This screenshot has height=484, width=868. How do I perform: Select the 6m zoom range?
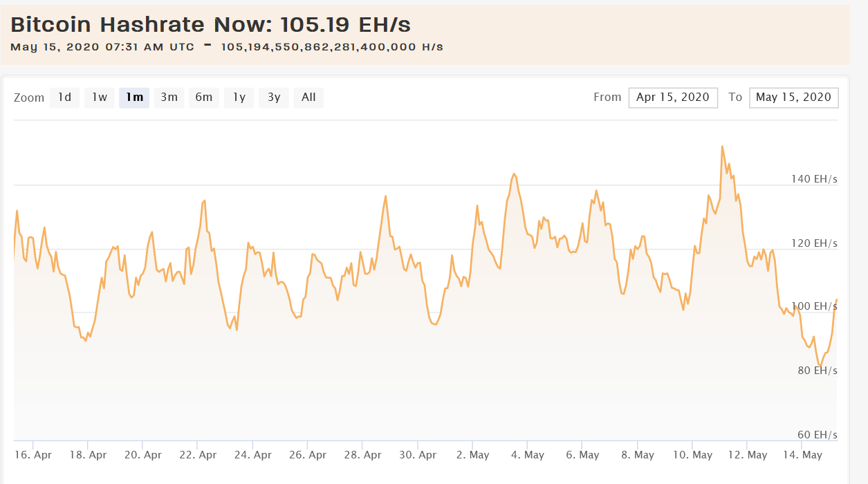point(204,97)
